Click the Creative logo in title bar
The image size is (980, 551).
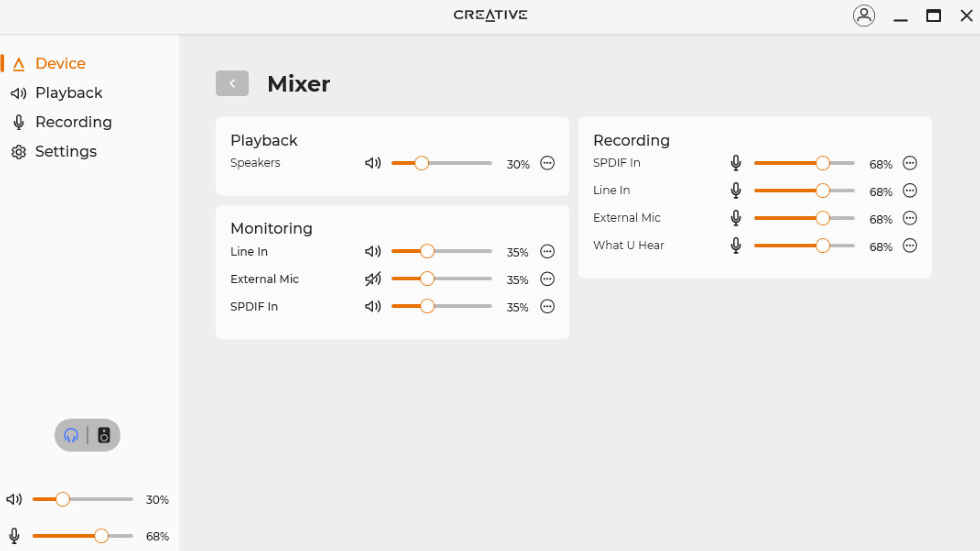pyautogui.click(x=490, y=15)
